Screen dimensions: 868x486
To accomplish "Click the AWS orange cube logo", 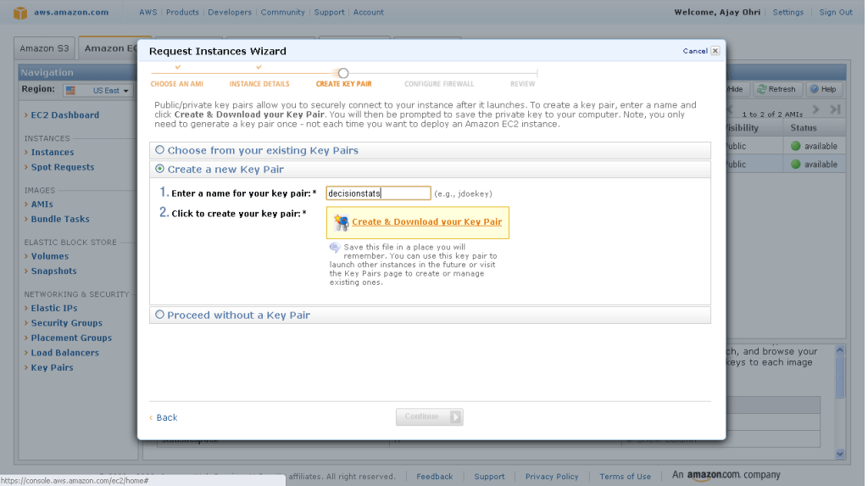I will (20, 13).
